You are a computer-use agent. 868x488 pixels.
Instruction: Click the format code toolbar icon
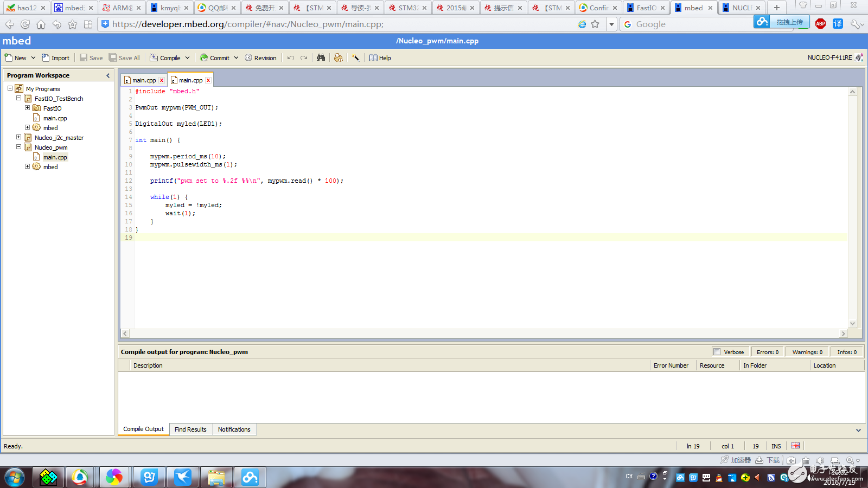tap(338, 57)
